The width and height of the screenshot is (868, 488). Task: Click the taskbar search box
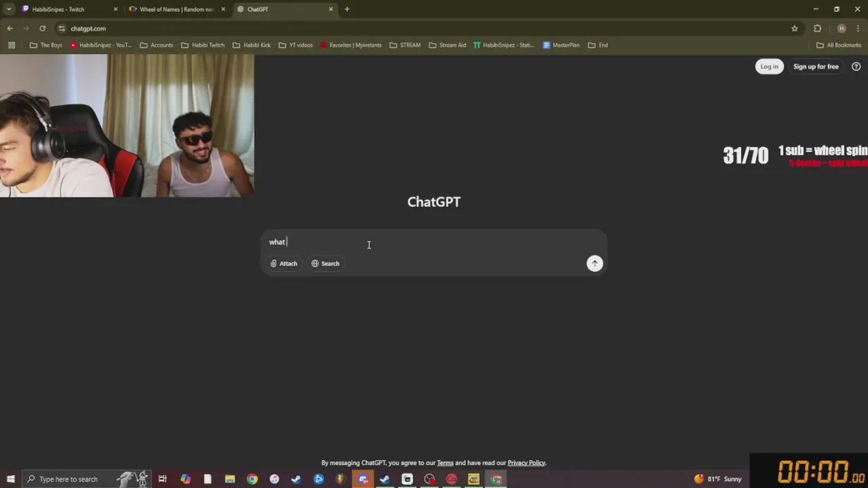tap(86, 479)
